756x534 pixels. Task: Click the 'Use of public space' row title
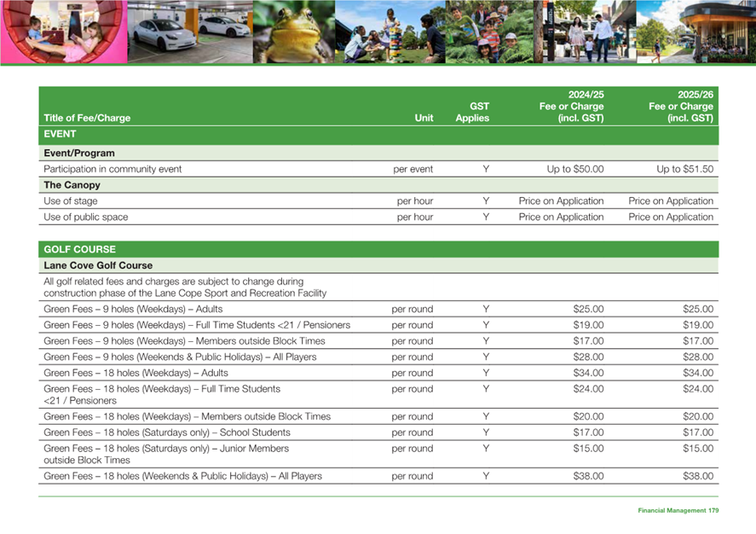86,217
